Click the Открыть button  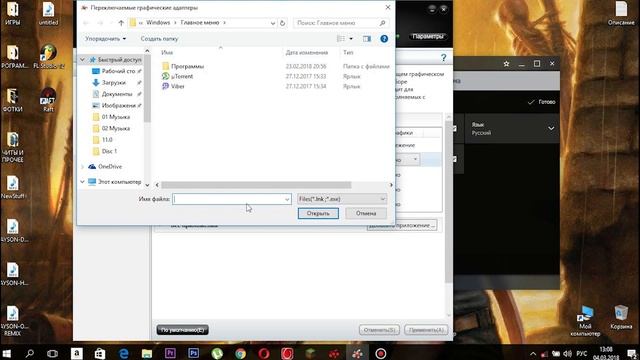[x=318, y=213]
